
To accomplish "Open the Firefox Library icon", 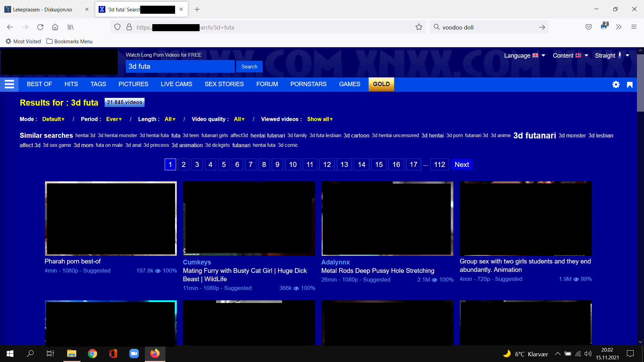I will click(x=70, y=27).
